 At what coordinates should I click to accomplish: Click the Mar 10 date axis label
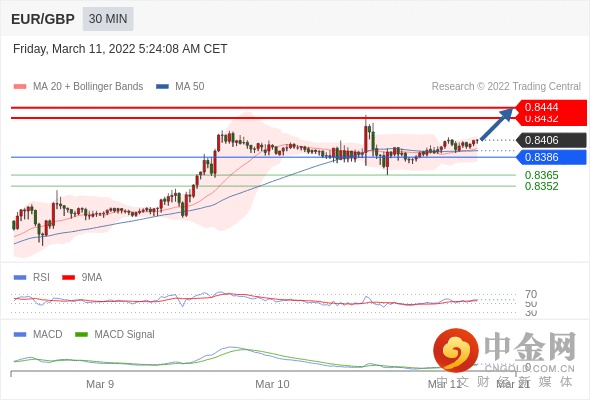coord(272,384)
